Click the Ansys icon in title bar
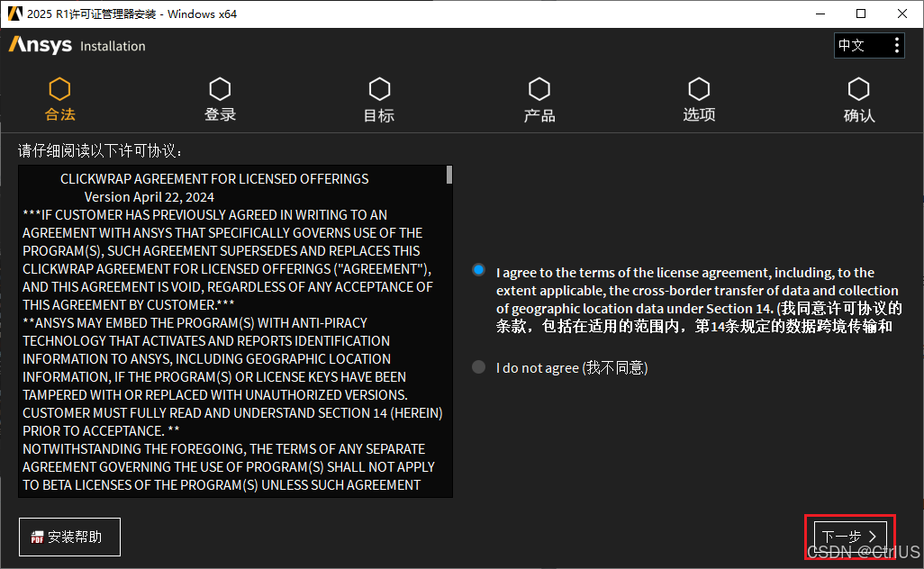This screenshot has height=569, width=924. pyautogui.click(x=14, y=14)
